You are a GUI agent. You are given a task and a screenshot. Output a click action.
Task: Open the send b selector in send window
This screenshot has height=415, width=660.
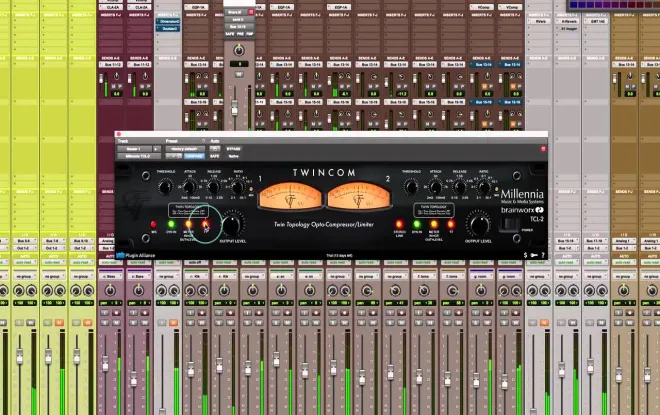point(238,20)
